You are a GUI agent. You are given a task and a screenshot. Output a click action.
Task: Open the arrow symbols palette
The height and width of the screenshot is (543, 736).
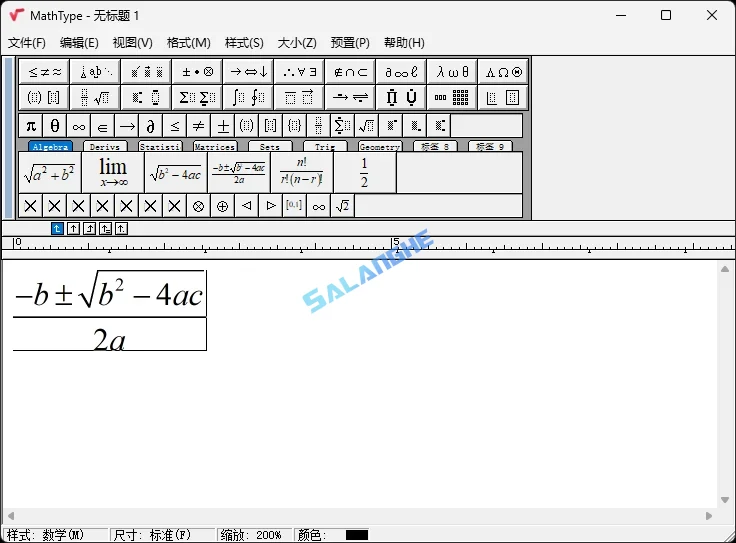point(249,72)
